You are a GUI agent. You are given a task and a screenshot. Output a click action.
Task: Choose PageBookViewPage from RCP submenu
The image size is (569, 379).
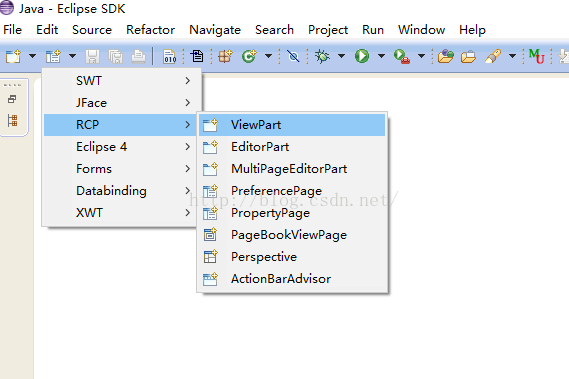292,235
